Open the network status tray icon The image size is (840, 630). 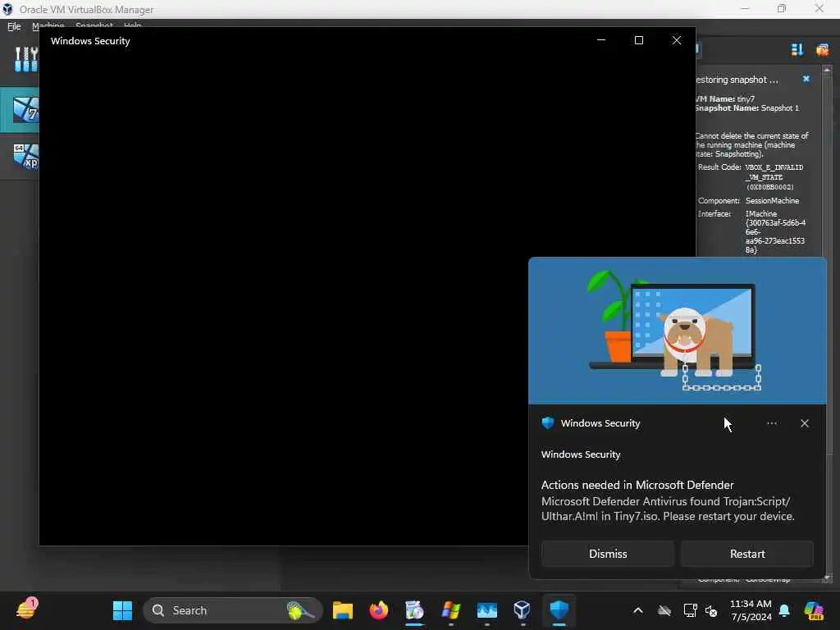pos(690,610)
